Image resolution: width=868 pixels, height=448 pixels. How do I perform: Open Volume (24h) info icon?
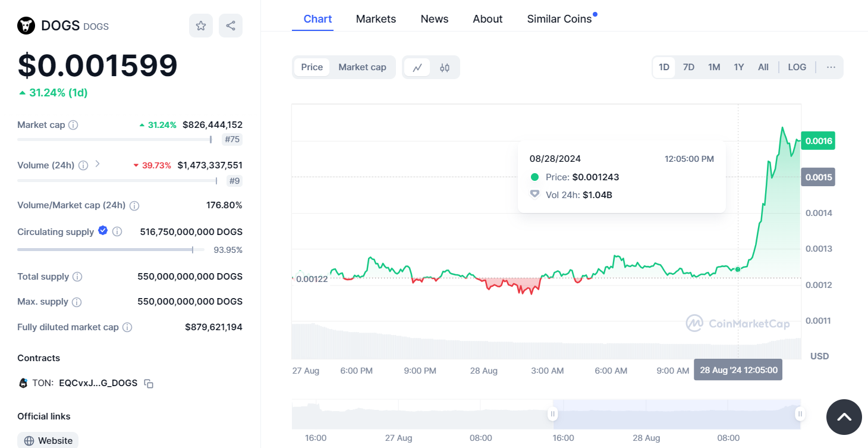click(83, 165)
